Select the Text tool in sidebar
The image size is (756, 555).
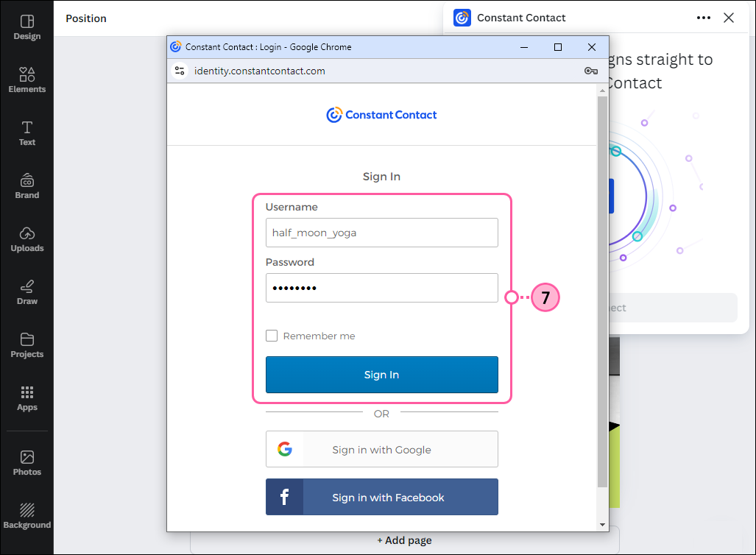(27, 133)
